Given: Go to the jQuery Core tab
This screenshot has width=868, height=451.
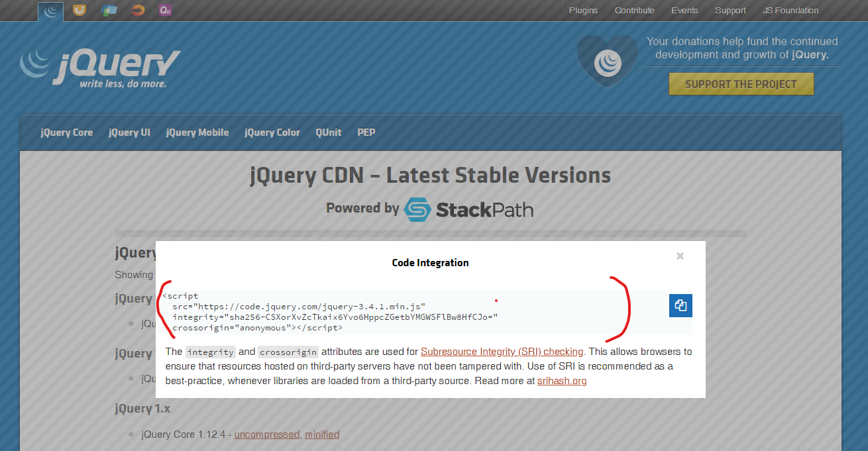Looking at the screenshot, I should pyautogui.click(x=66, y=132).
